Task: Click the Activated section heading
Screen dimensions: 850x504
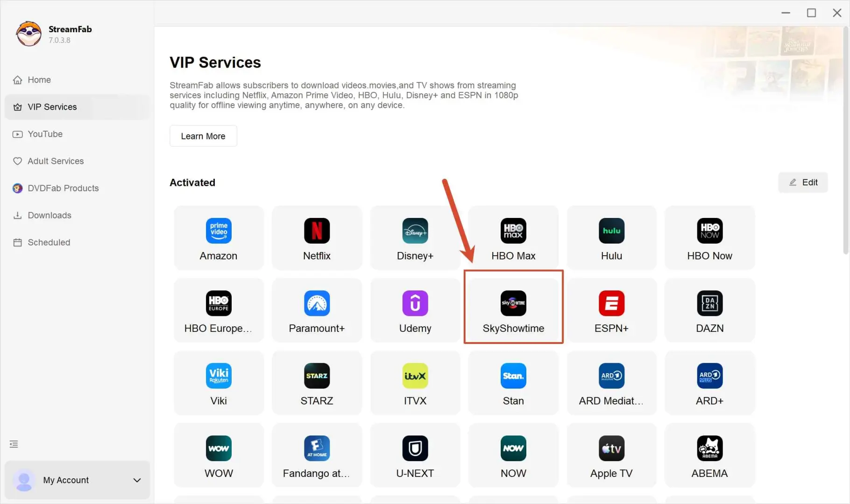Action: pos(192,182)
